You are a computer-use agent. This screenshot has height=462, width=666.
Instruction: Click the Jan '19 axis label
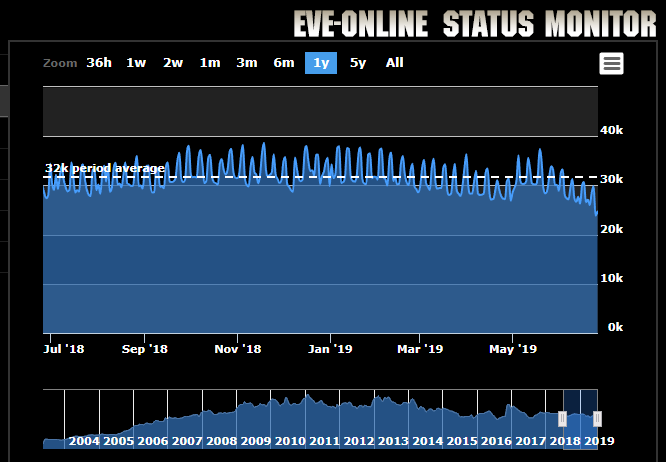tap(330, 349)
